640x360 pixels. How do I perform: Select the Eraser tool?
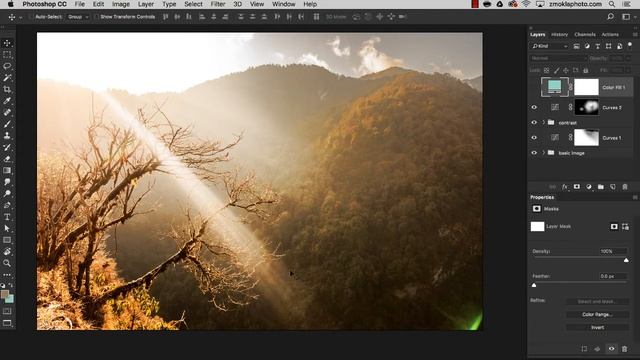7,159
